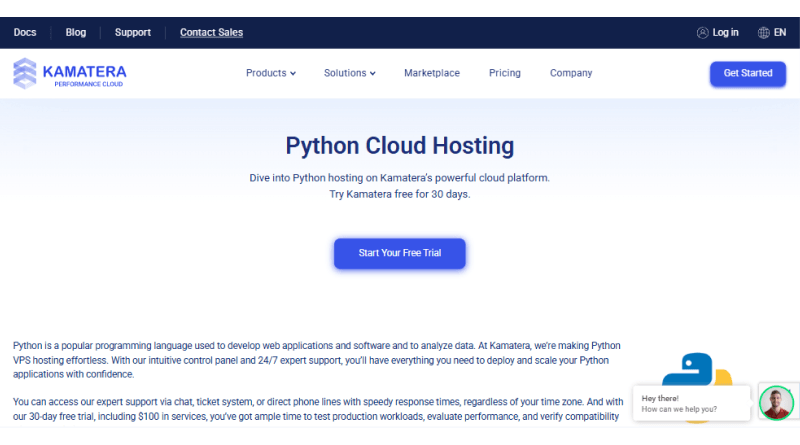Click Start Your Free Trial button
The width and height of the screenshot is (800, 445).
pos(399,253)
